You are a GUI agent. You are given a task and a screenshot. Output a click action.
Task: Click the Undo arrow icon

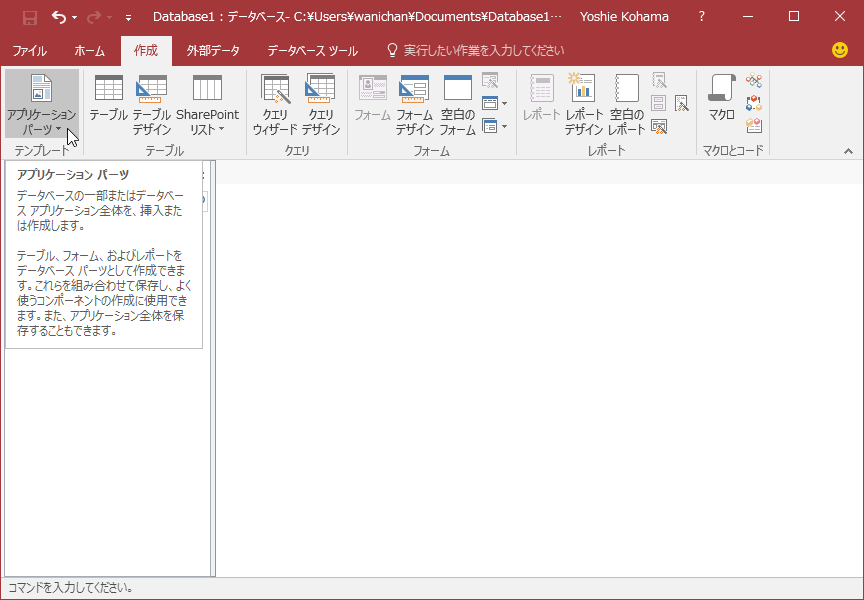click(59, 17)
